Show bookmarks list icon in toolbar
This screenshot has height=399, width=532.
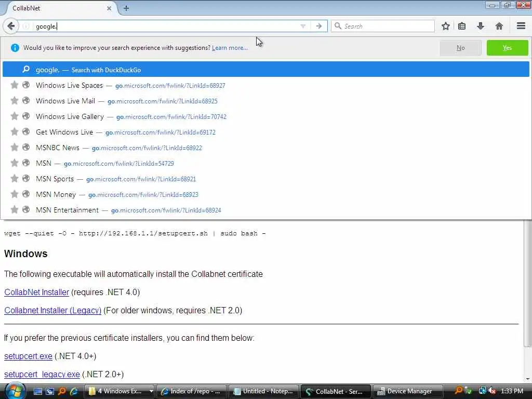click(462, 26)
